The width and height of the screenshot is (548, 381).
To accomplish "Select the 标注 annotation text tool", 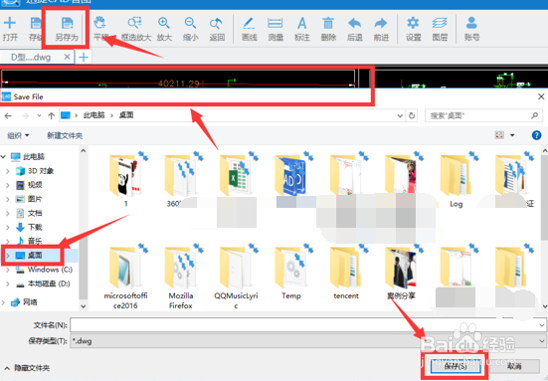I will (302, 29).
